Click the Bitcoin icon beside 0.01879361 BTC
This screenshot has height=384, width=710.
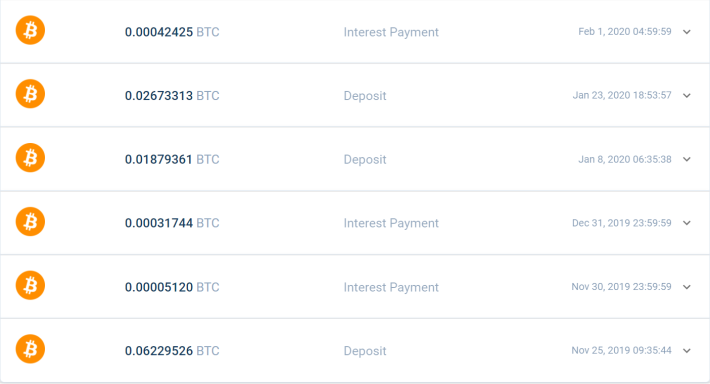[x=30, y=158]
